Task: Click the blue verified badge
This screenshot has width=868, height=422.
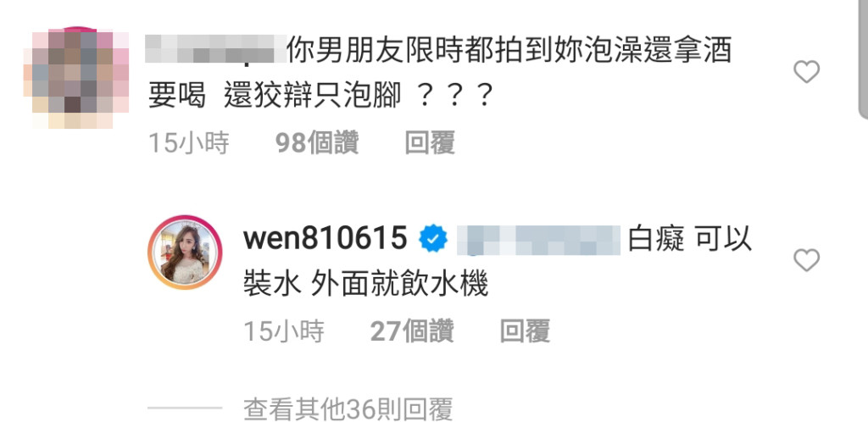Action: [x=433, y=239]
